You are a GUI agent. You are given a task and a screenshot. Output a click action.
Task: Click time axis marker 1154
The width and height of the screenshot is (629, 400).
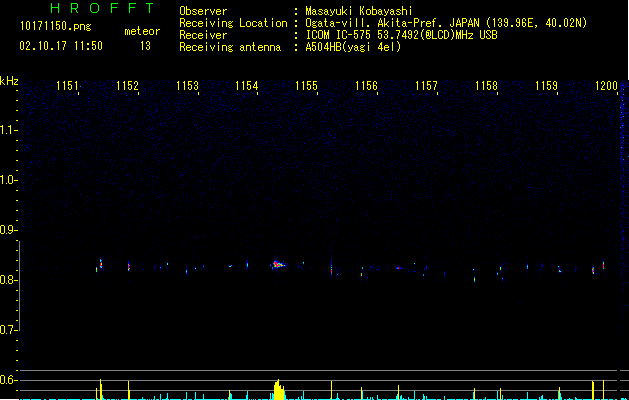tap(246, 86)
